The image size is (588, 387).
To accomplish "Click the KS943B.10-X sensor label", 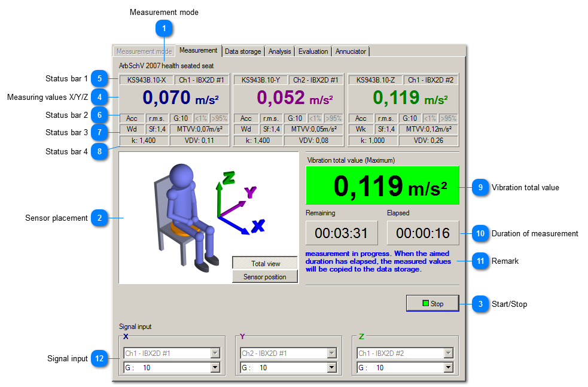I will coord(145,79).
